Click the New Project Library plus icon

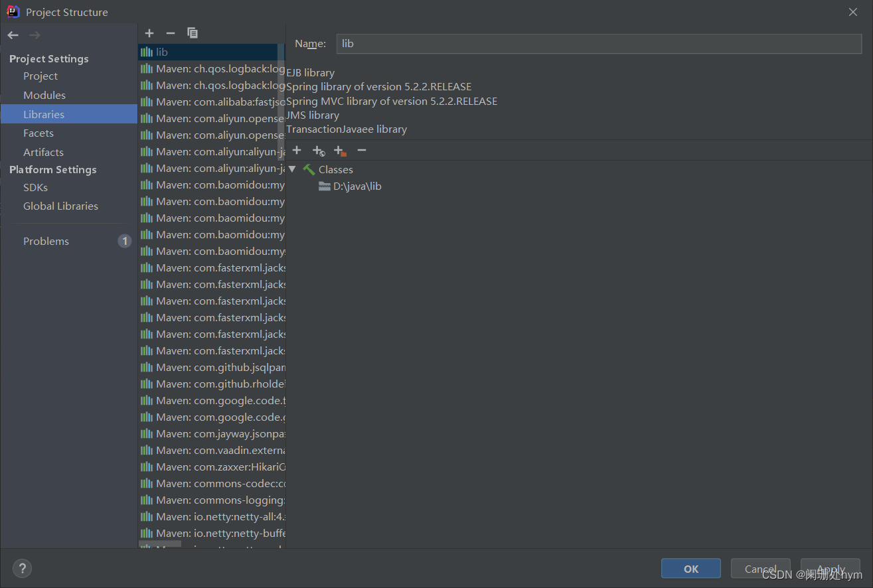tap(149, 33)
